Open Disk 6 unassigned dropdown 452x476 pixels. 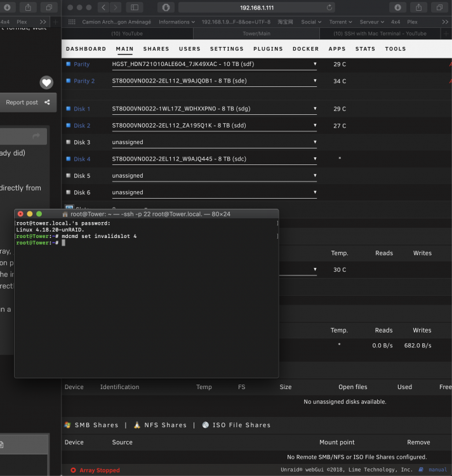(215, 192)
